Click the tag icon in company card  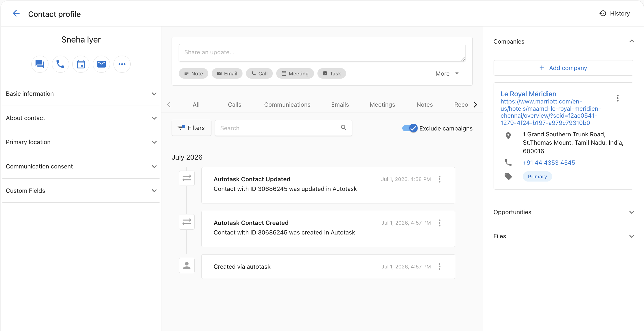point(508,176)
